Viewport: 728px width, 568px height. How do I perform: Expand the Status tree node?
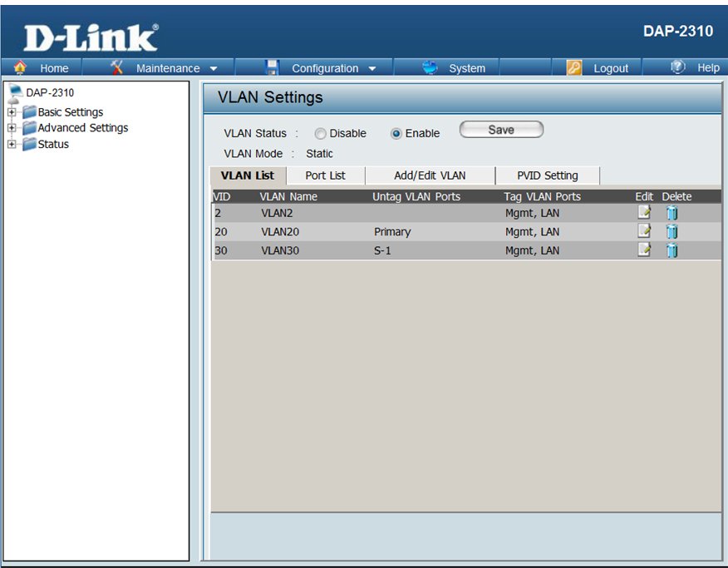click(x=12, y=144)
